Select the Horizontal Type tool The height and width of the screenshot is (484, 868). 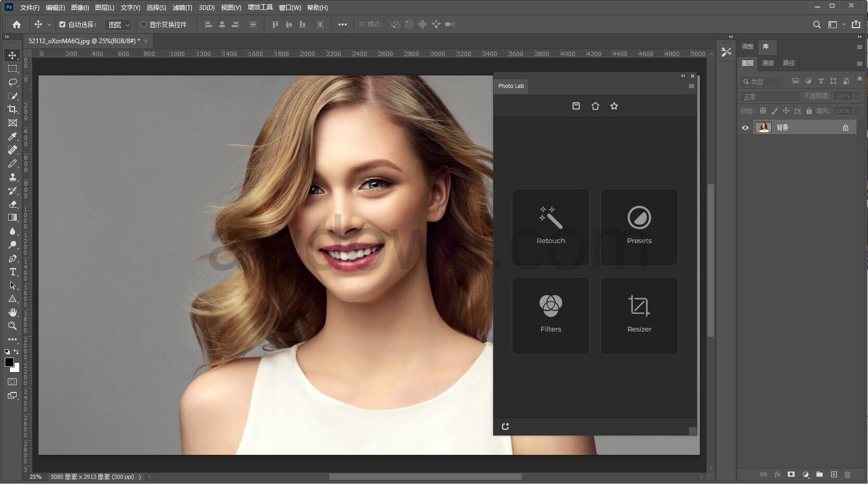(x=12, y=272)
